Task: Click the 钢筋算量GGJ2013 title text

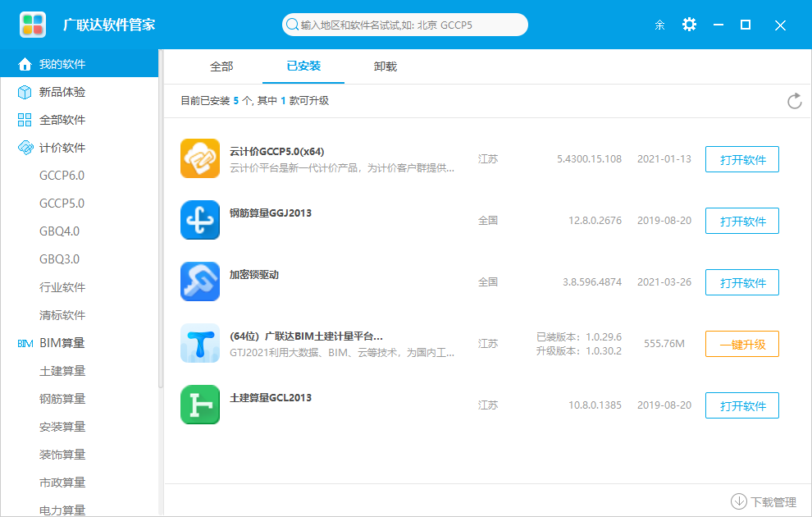Action: tap(271, 213)
